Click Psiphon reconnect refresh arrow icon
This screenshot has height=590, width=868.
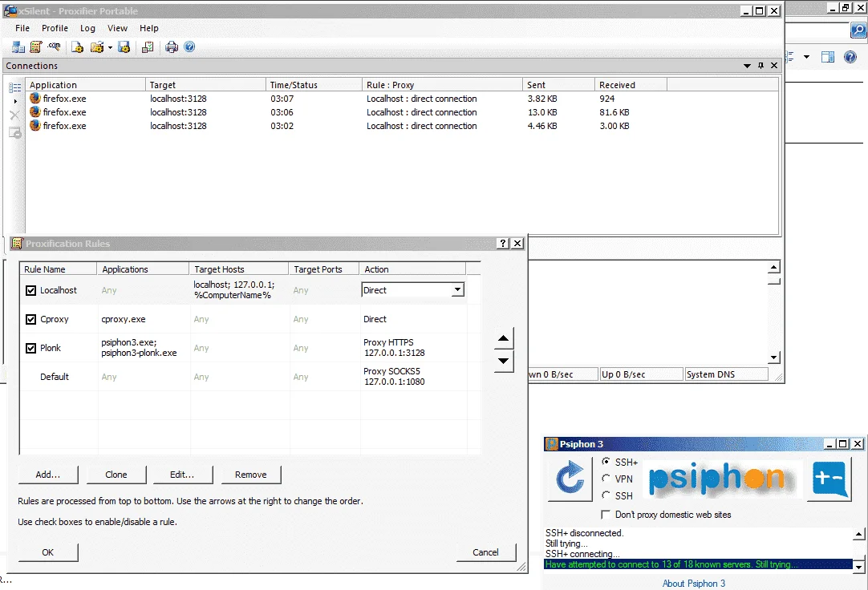570,479
